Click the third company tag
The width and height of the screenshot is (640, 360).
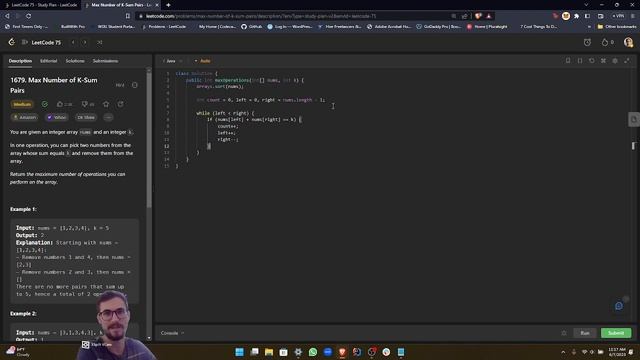click(86, 118)
